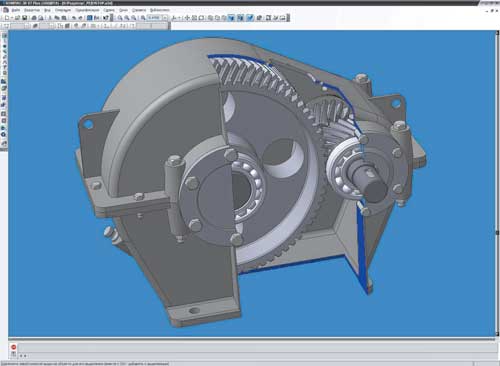Screen dimensions: 500x366
Task: Toggle the highlighted blue checkmark icon in view toolbar
Action: [250, 18]
